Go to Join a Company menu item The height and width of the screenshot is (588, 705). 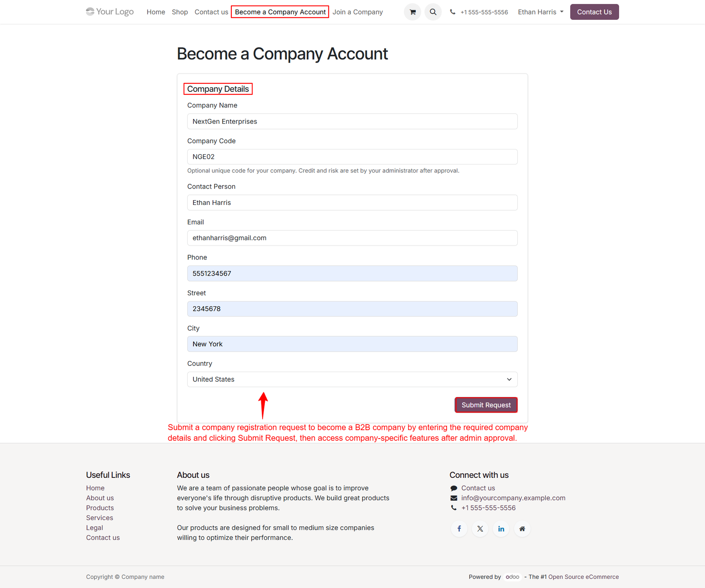tap(358, 12)
